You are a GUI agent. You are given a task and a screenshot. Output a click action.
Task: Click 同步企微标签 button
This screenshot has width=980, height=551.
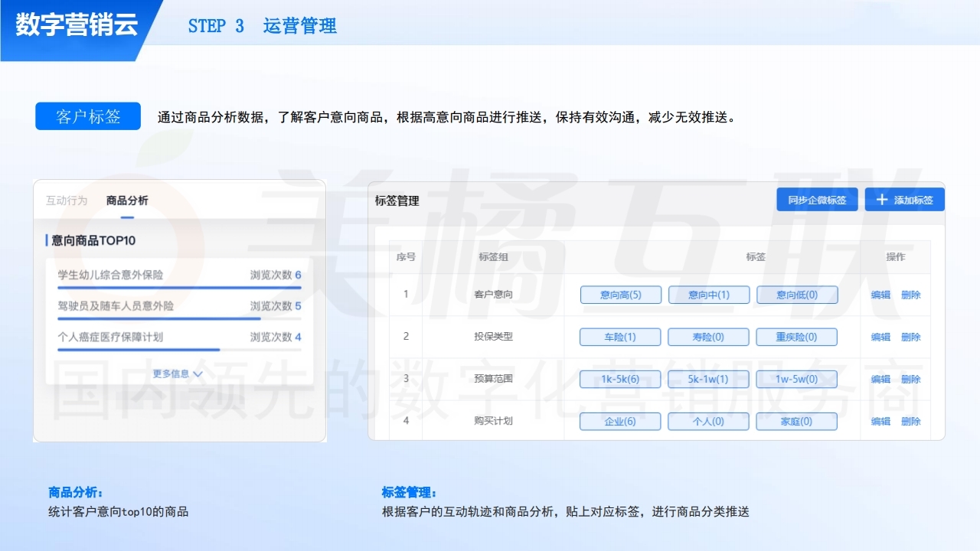point(817,200)
